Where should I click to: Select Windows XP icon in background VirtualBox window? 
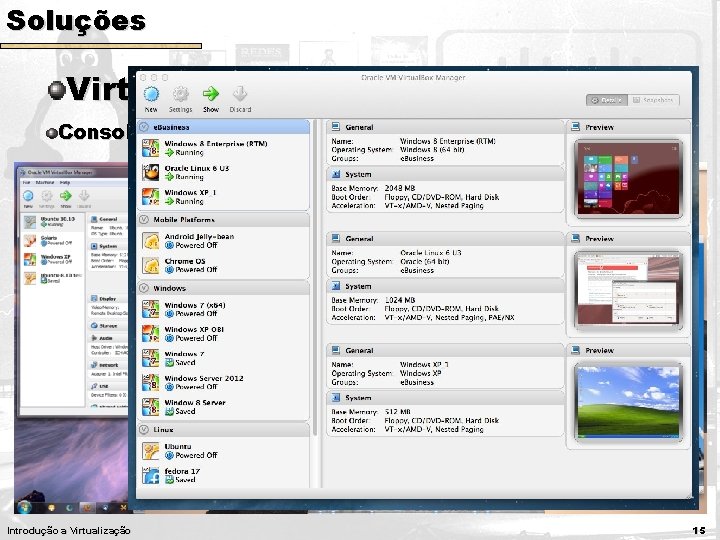point(30,259)
